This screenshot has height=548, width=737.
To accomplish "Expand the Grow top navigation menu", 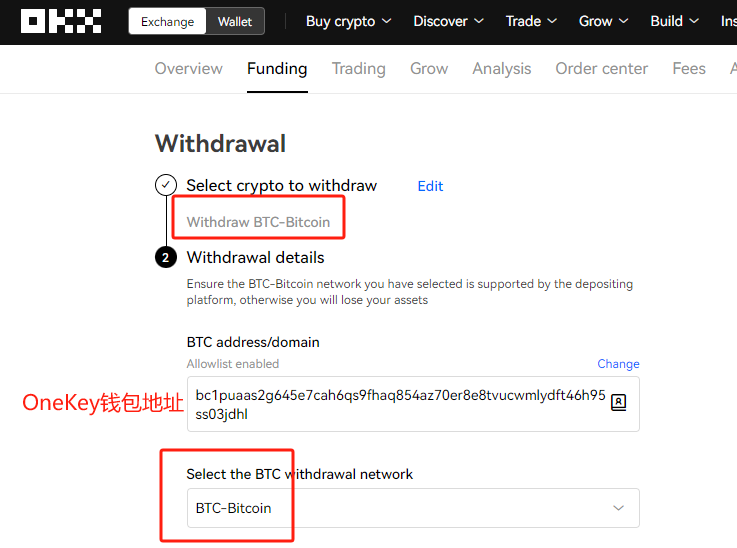I will [x=604, y=22].
